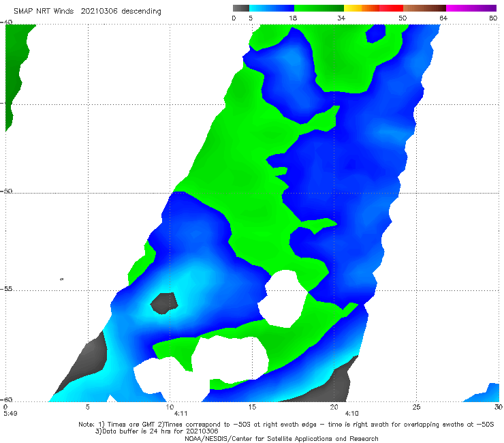The image size is (504, 443).
Task: Click the "Note: 1) Times are GMT" line
Action: [286, 425]
